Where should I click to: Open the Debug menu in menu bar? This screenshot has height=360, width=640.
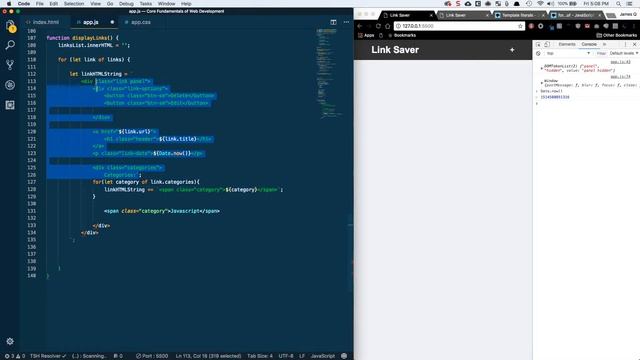(126, 4)
